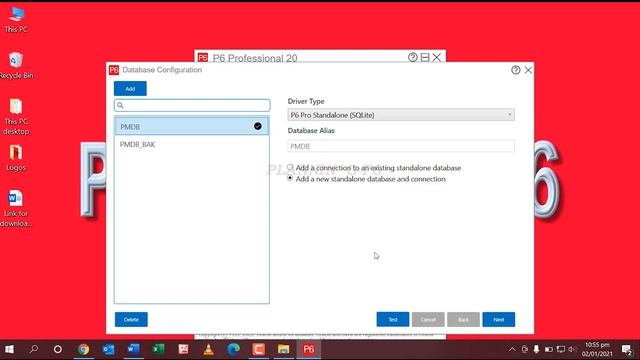Open This PC desktop folder icon
Screen dimensions: 640x360
16,117
